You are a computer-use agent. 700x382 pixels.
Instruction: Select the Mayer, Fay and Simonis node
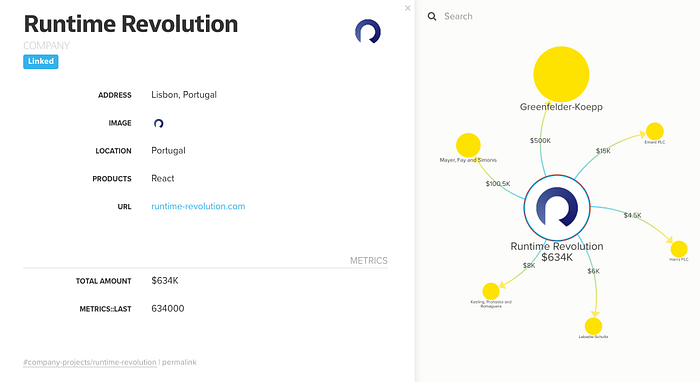click(468, 145)
